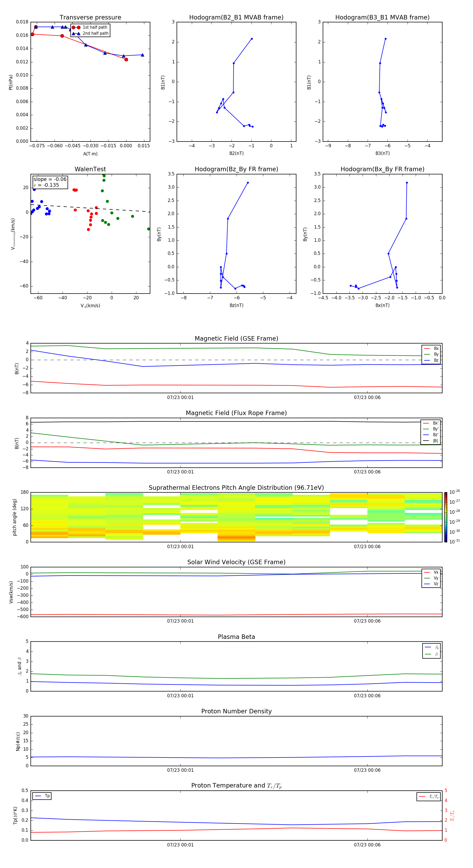
Task: Click the 'Hodogram(Bx_By FR frame)' title
Action: point(382,169)
